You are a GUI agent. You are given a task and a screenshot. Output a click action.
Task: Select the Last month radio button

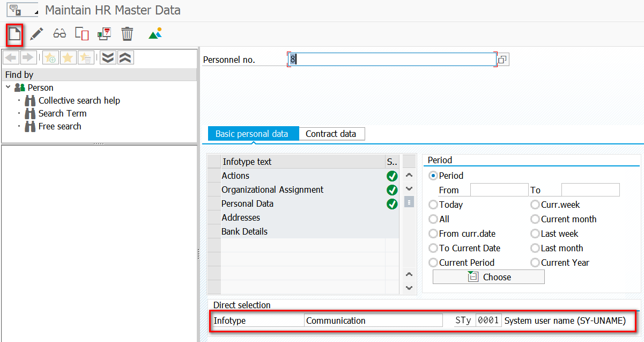click(535, 248)
